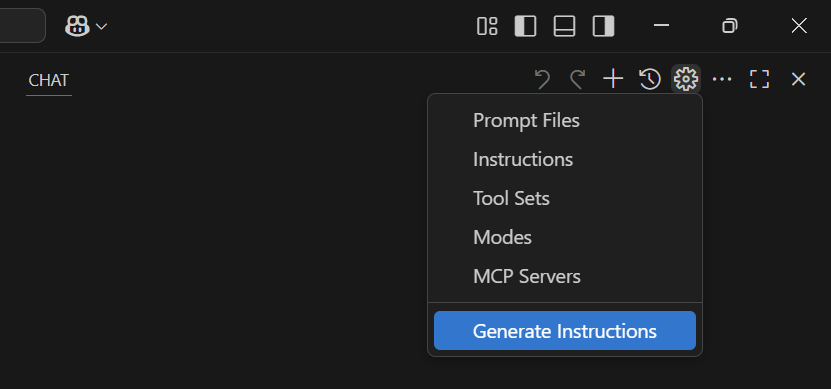The height and width of the screenshot is (389, 831).
Task: Toggle the secondary side bar
Action: [x=603, y=26]
